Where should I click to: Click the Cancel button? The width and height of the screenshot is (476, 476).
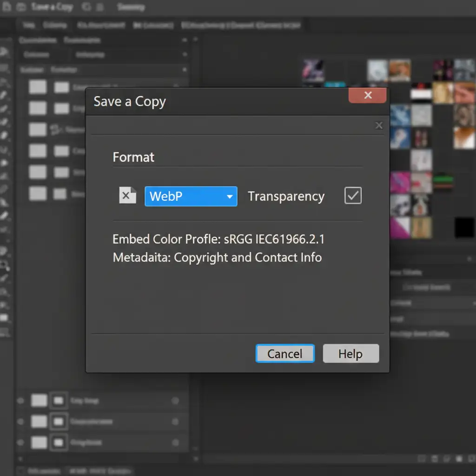point(284,354)
